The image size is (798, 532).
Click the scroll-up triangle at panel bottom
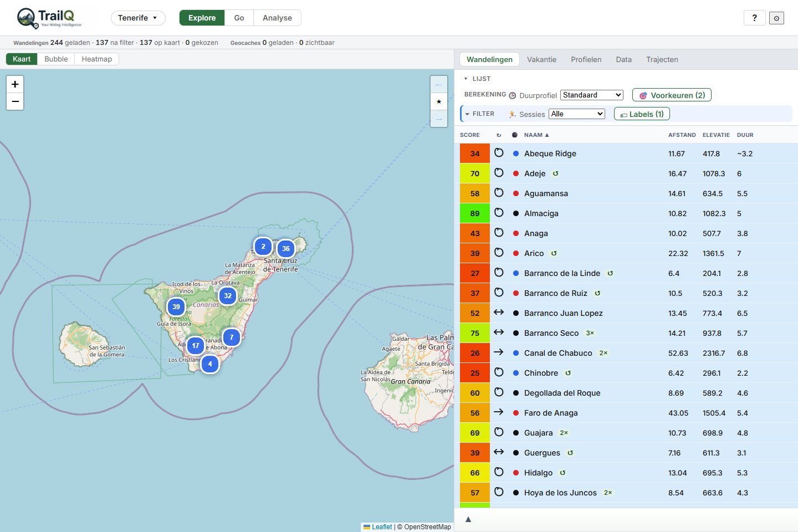468,519
